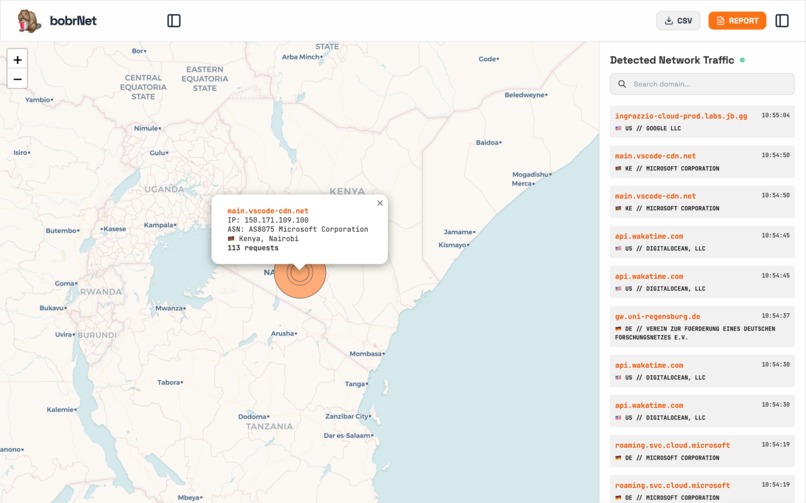
Task: Click the bobrNet title text
Action: pos(73,21)
